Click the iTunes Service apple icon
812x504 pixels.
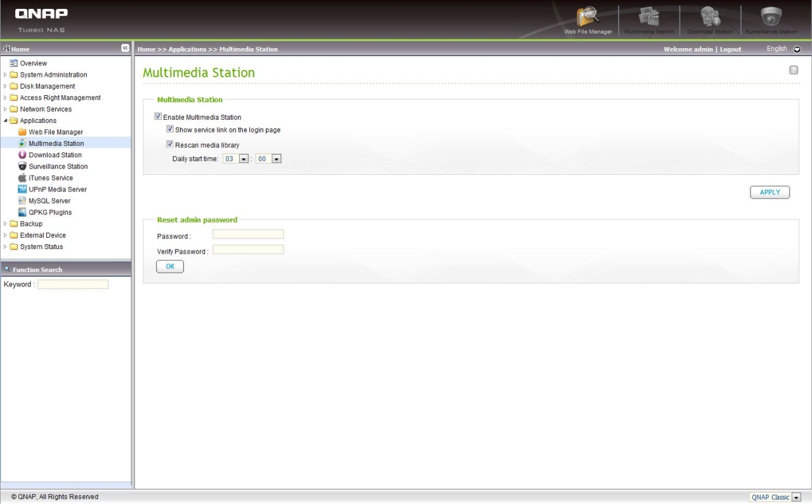pos(22,178)
